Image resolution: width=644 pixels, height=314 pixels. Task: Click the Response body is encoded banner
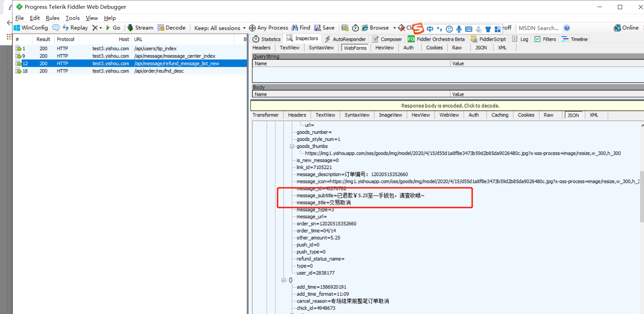tap(447, 106)
